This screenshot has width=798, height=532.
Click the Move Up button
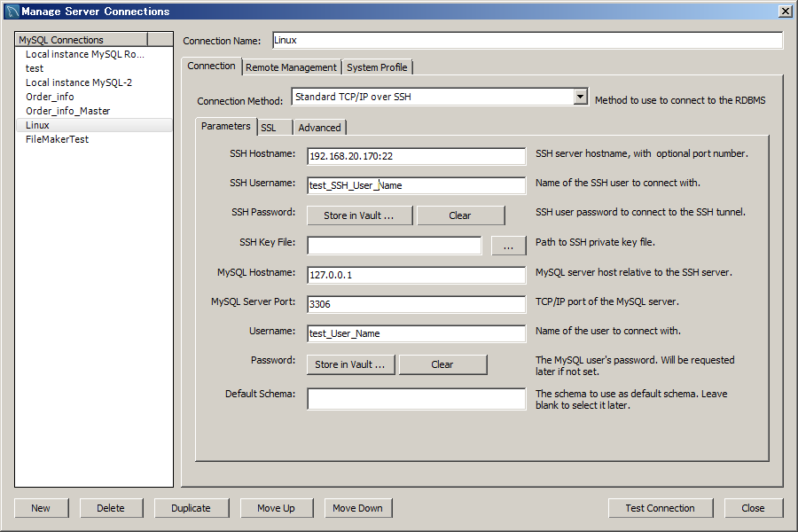coord(277,508)
